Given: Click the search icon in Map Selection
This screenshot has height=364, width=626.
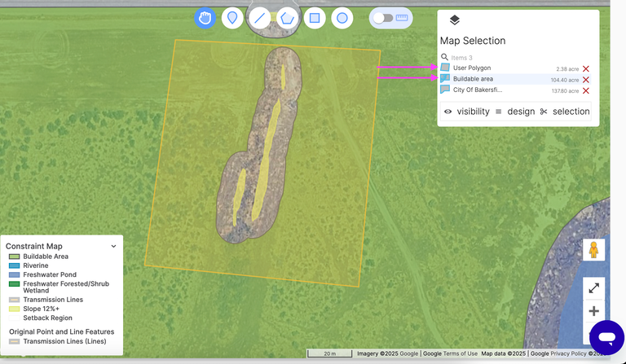Looking at the screenshot, I should point(444,57).
